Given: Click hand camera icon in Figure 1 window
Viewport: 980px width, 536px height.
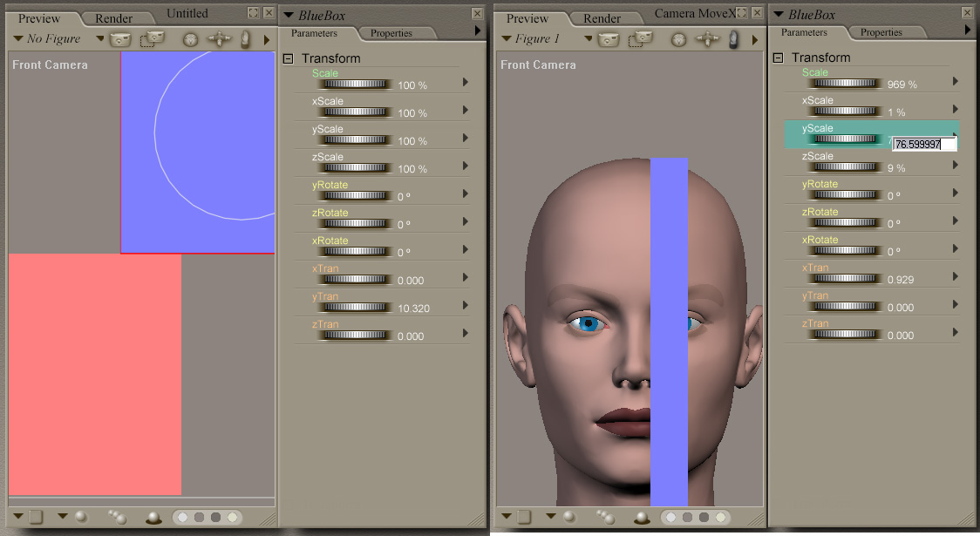Looking at the screenshot, I should 735,39.
